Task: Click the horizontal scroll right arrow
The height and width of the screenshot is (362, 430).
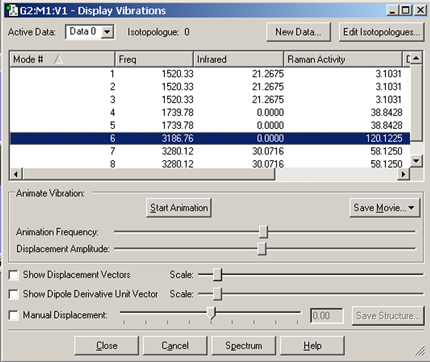Action: pos(404,174)
